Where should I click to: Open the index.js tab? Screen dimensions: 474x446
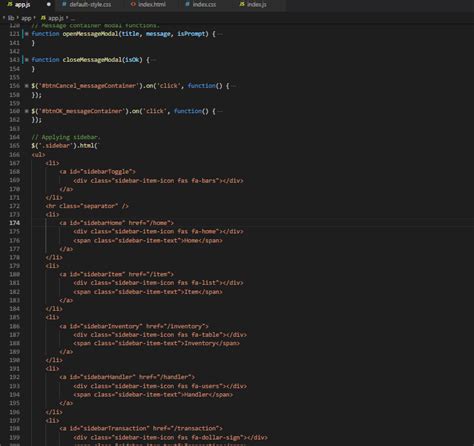[253, 5]
